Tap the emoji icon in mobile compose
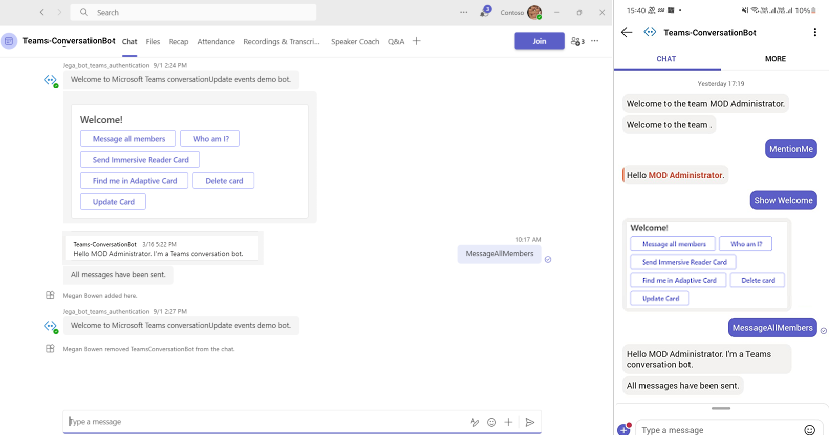The height and width of the screenshot is (435, 840). click(x=810, y=430)
